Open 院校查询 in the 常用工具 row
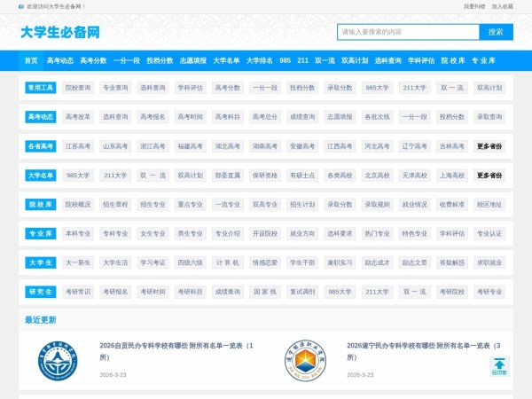This screenshot has width=532, height=399. pyautogui.click(x=78, y=88)
